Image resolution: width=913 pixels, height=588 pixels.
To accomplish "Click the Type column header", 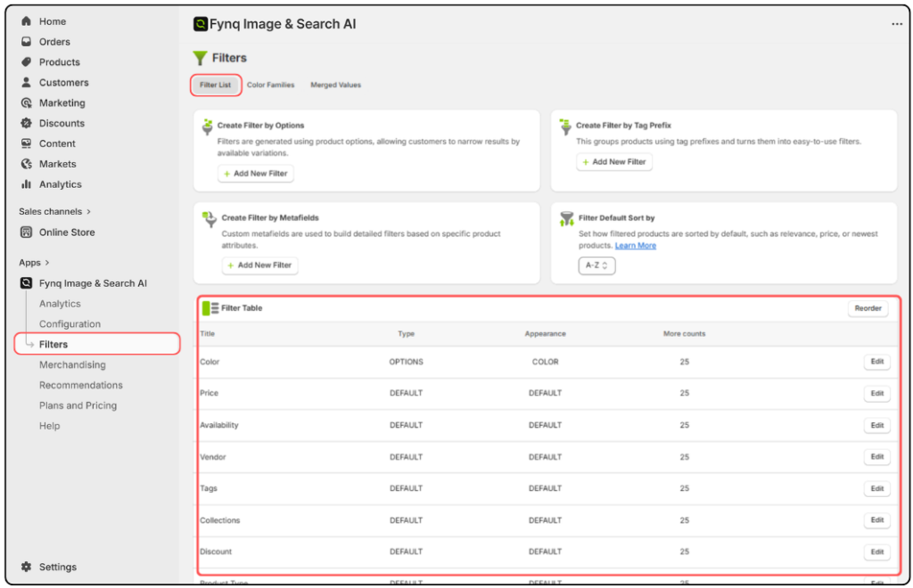I will (406, 334).
